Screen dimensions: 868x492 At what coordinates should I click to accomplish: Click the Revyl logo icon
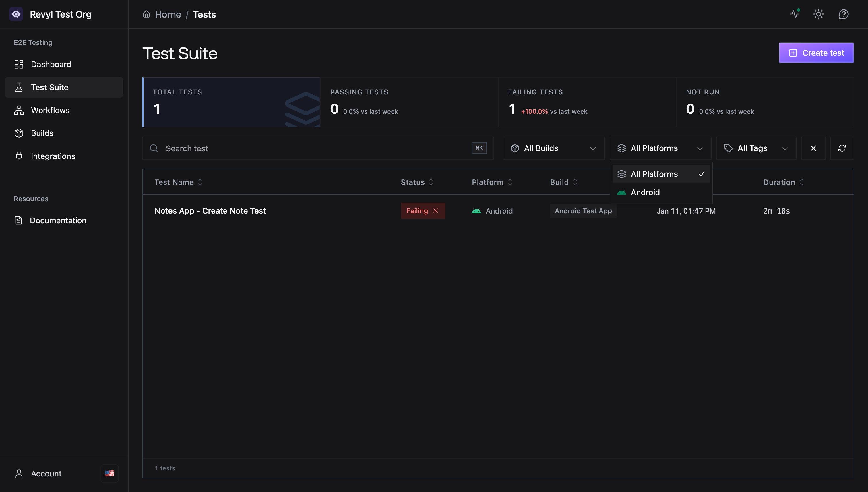click(x=16, y=14)
